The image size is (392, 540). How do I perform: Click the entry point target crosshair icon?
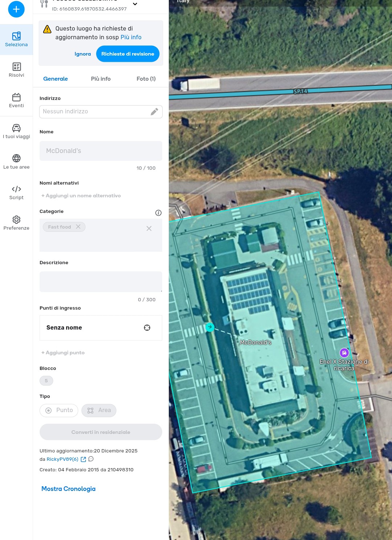point(147,328)
